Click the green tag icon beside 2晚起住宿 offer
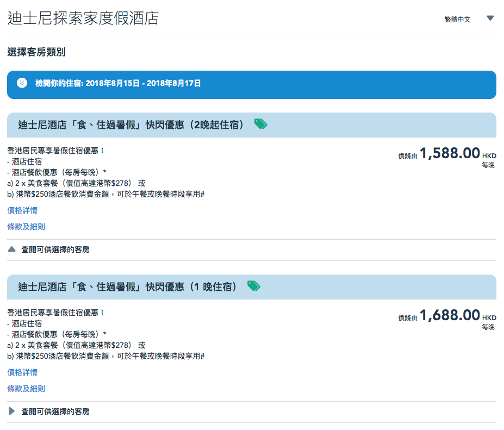The image size is (504, 430). click(x=260, y=124)
